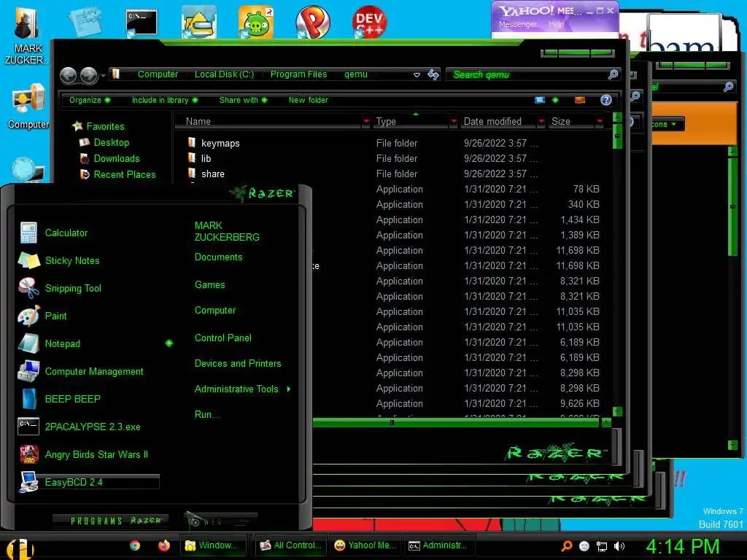Screen dimensions: 747x560
Task: Open Computer from start menu list
Action: click(215, 311)
